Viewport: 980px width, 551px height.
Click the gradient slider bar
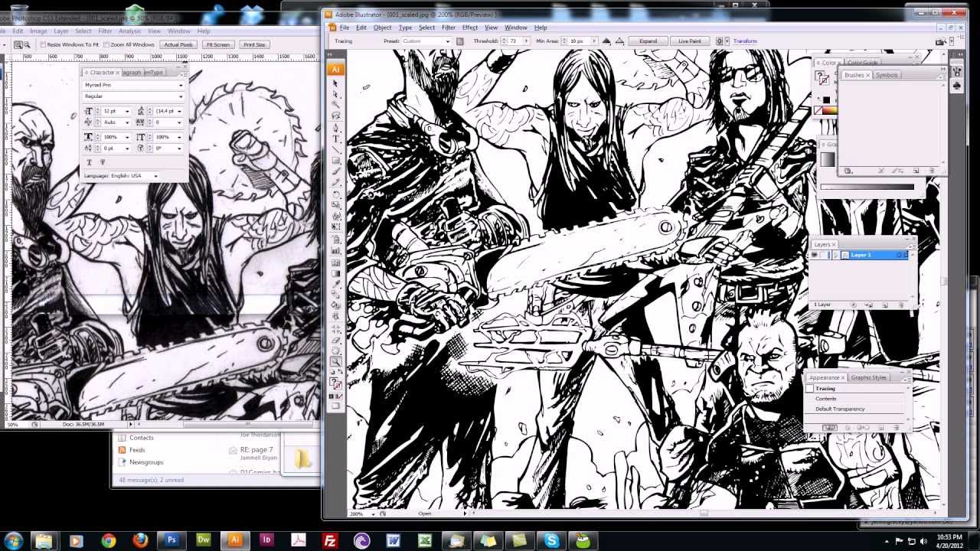pos(867,187)
